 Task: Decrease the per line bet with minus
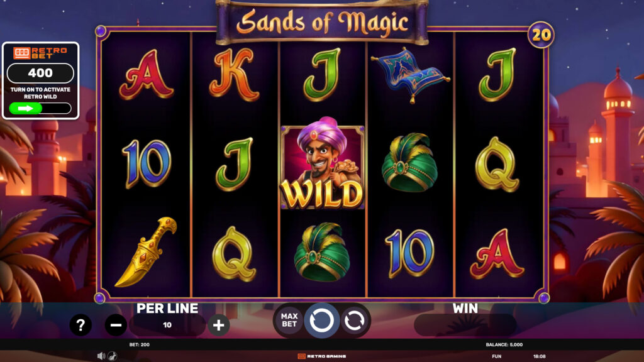(x=116, y=325)
